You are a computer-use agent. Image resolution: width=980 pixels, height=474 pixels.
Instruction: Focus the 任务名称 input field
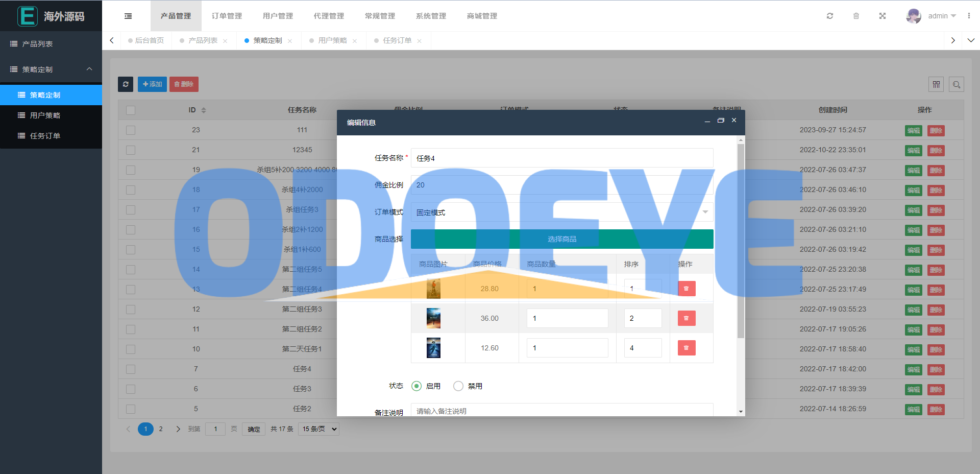pos(562,158)
